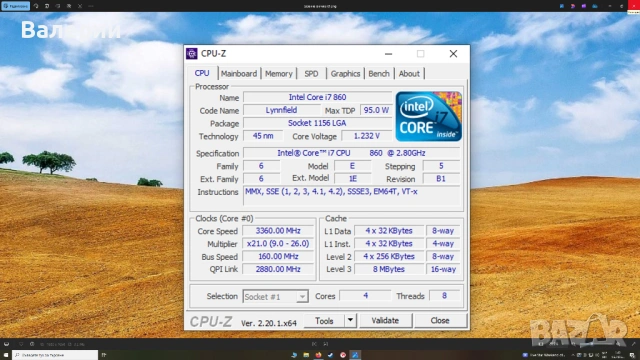
Task: Click the L1 Data 8-way value
Action: 443,231
